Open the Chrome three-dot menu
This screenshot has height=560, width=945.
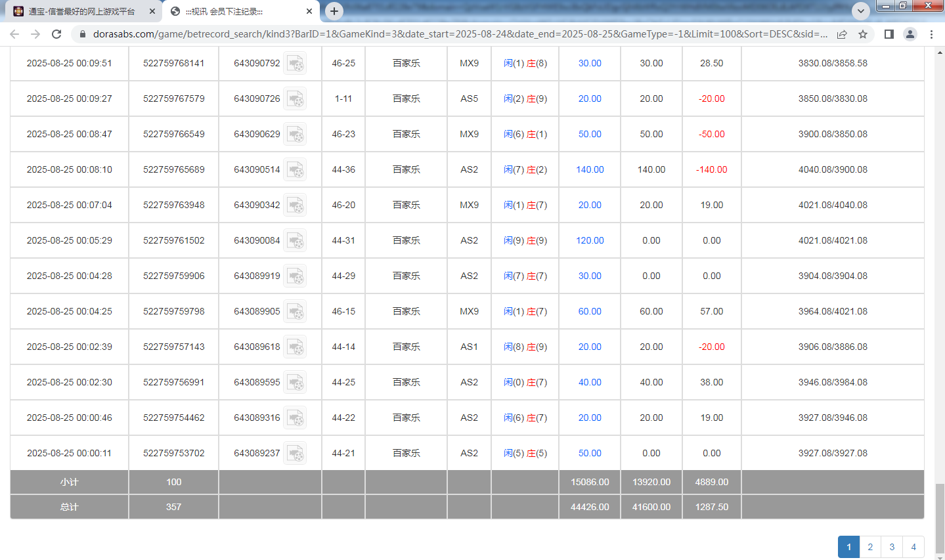pyautogui.click(x=932, y=33)
